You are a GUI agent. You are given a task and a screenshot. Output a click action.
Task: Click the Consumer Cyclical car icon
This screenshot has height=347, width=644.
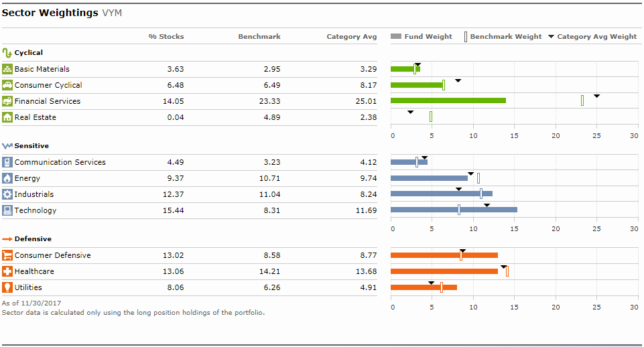[7, 85]
